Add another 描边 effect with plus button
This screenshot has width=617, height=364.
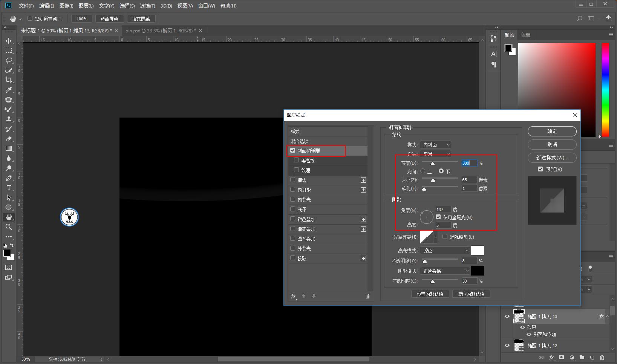363,180
